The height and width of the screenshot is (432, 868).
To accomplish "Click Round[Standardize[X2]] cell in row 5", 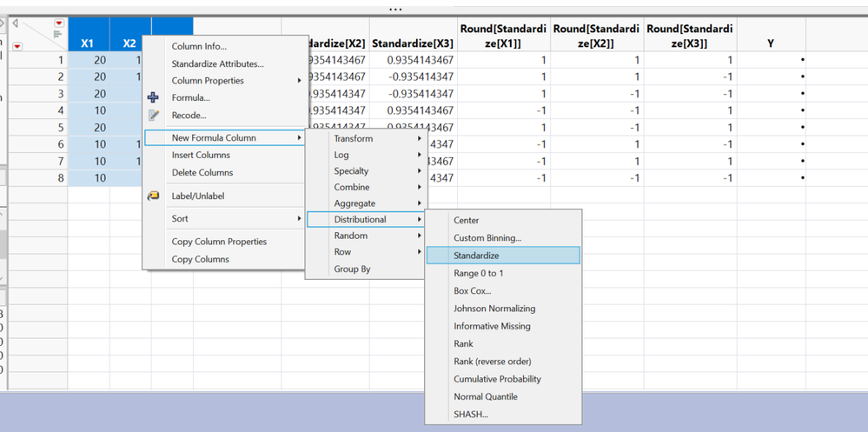I will (x=597, y=128).
